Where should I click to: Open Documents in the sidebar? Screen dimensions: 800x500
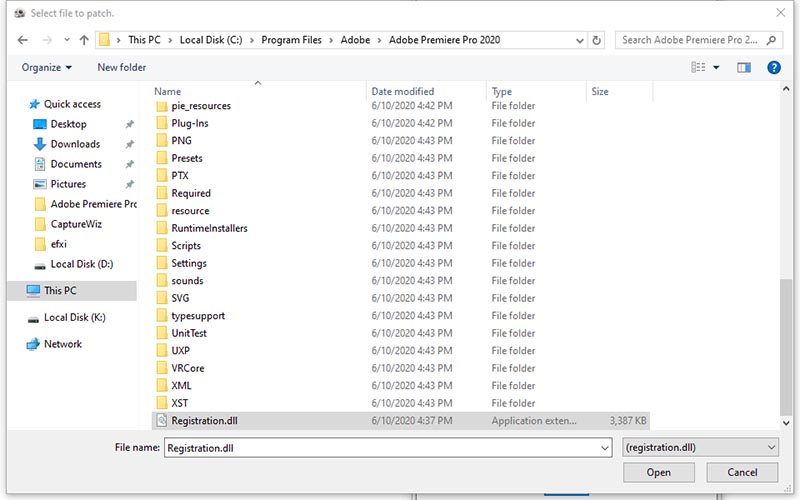point(76,164)
